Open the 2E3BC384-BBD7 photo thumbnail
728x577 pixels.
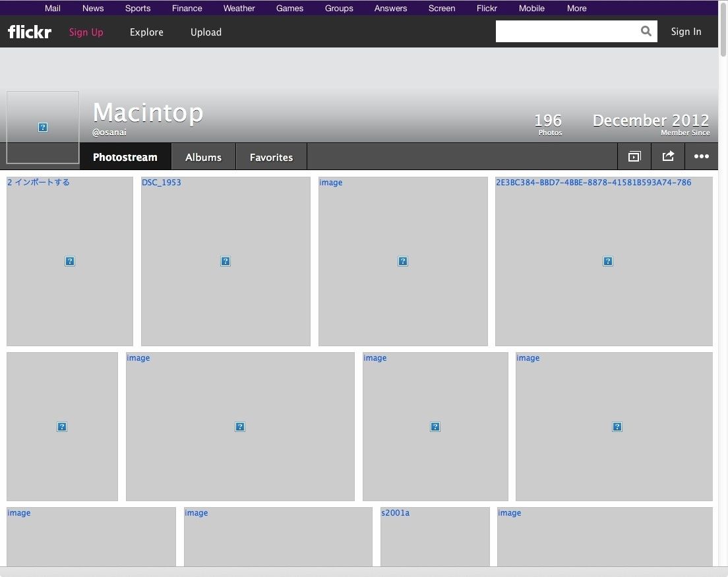tap(603, 261)
